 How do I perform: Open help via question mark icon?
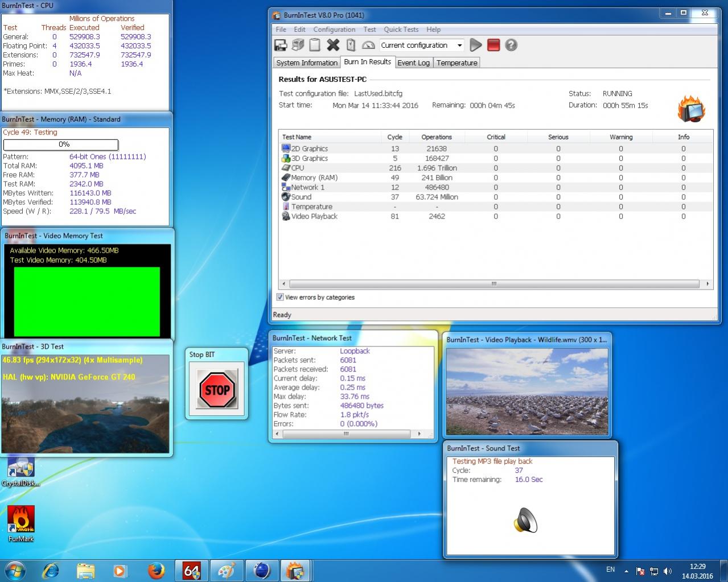pyautogui.click(x=511, y=46)
